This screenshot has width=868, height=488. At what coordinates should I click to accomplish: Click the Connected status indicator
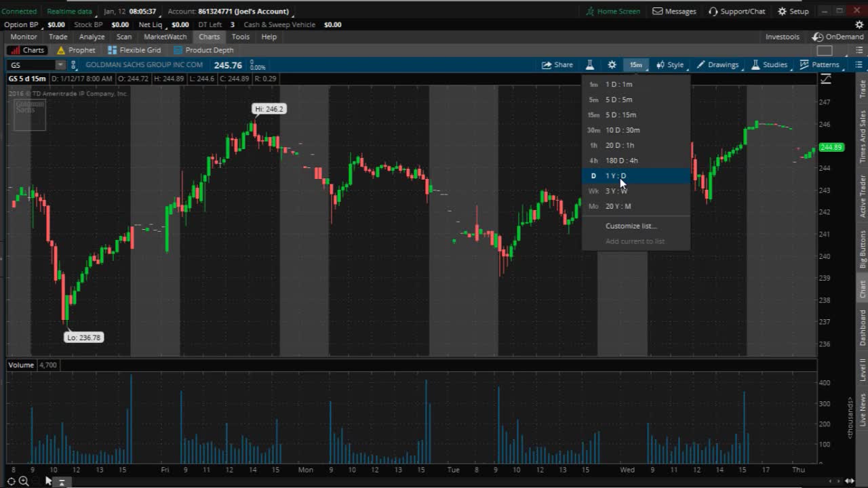tap(19, 11)
